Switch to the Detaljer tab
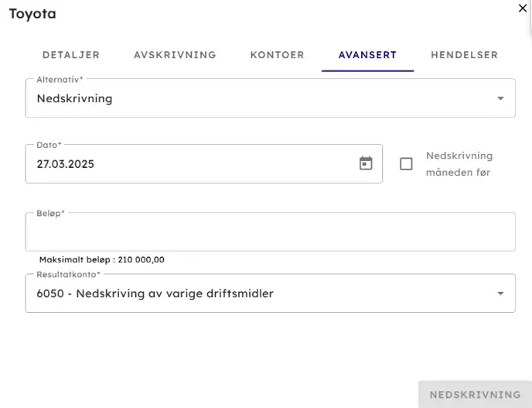The height and width of the screenshot is (408, 532). coord(71,55)
